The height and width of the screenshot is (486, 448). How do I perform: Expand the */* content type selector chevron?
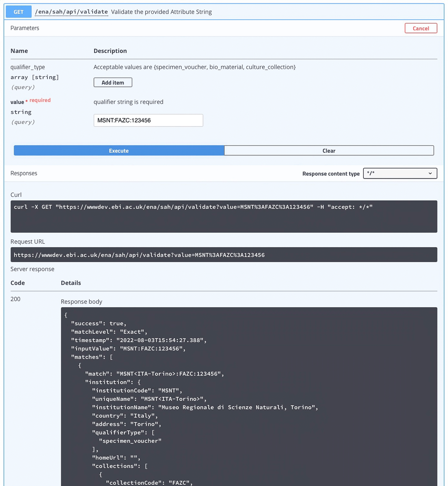point(430,173)
